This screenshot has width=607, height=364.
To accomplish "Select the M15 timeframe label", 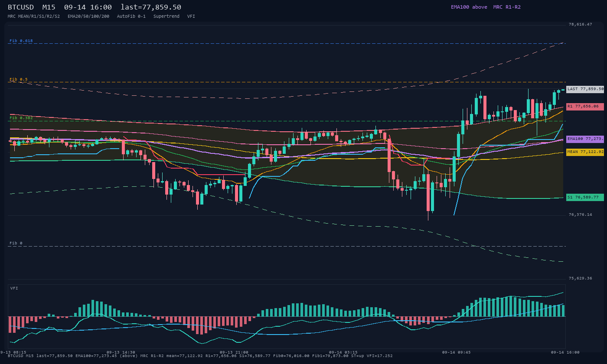I will (x=49, y=7).
